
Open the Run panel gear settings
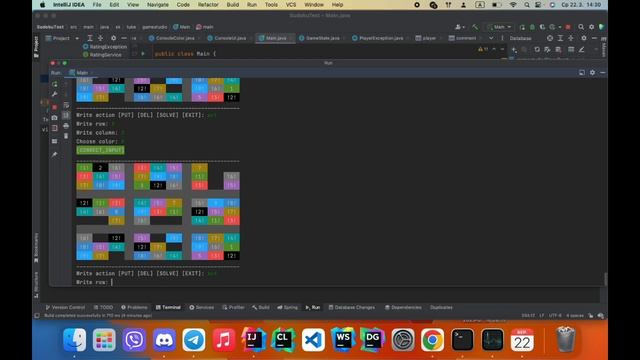tap(592, 72)
